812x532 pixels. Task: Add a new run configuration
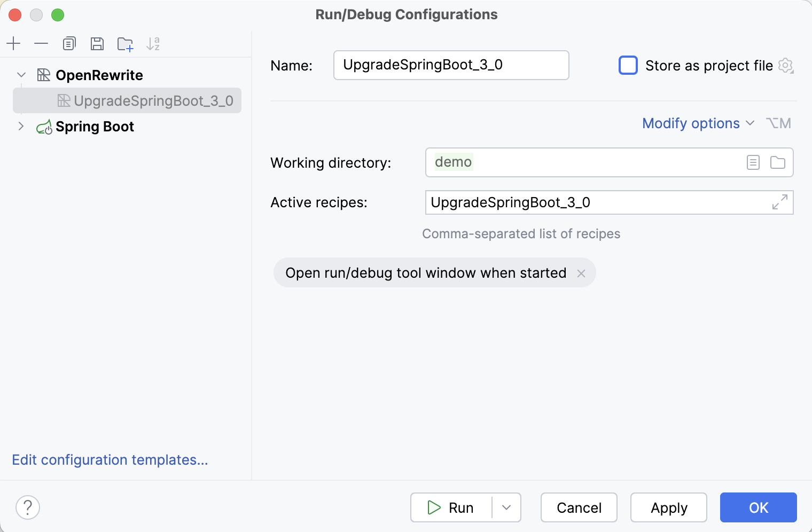tap(13, 43)
